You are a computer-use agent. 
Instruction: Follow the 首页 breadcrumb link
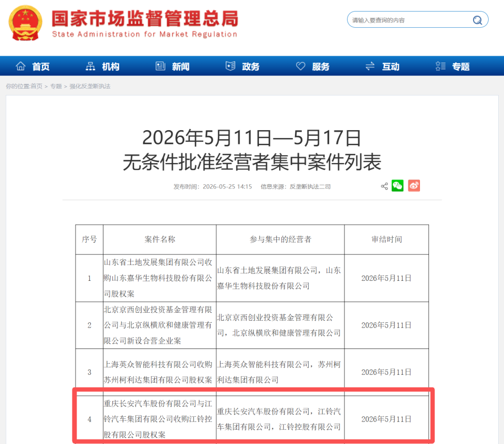(x=36, y=86)
